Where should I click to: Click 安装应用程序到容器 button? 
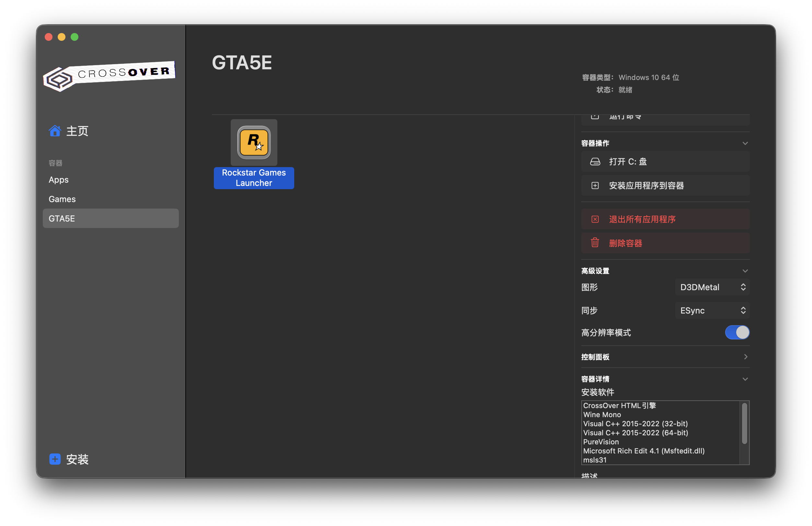pyautogui.click(x=665, y=186)
